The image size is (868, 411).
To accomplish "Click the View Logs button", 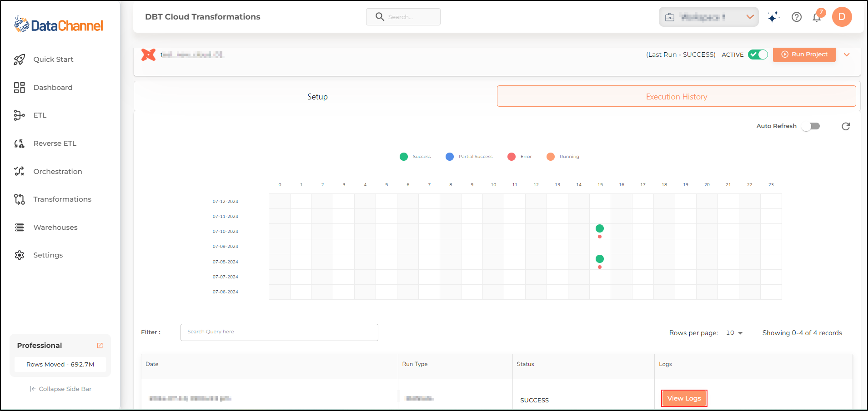I will pos(684,398).
